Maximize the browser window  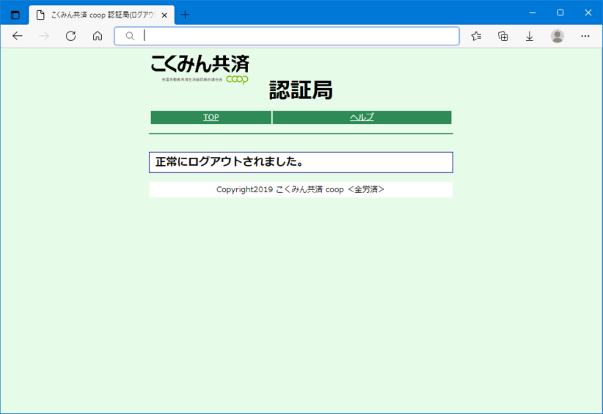click(x=560, y=13)
